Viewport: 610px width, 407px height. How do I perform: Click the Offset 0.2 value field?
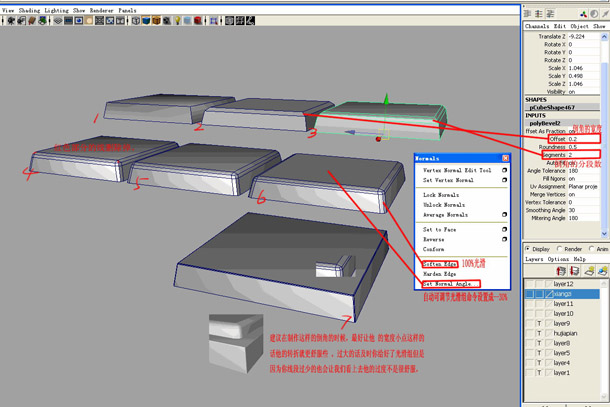click(584, 139)
